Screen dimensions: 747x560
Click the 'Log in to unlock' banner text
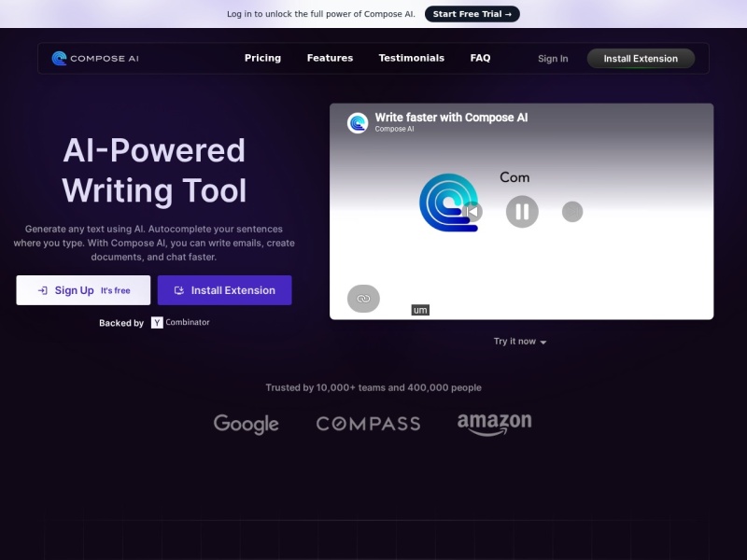pos(320,14)
